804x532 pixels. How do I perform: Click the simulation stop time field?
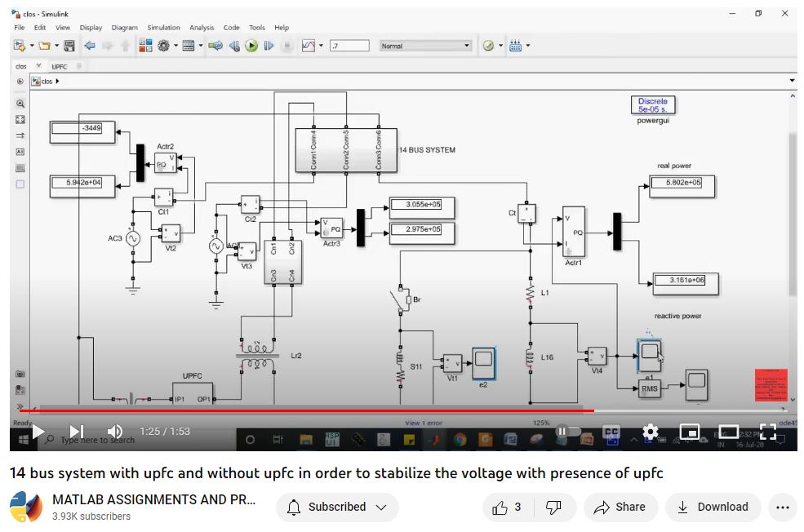(x=349, y=46)
